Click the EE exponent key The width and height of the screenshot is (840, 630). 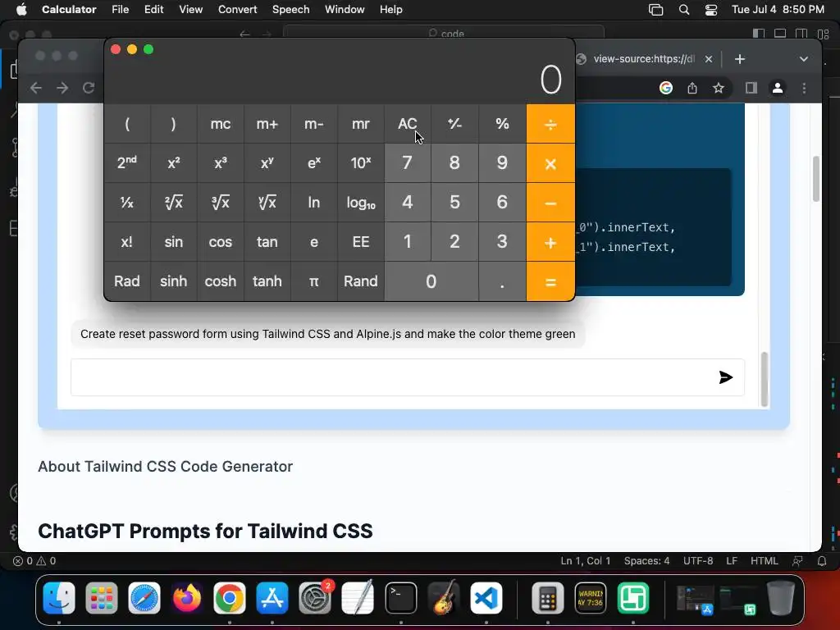pos(361,242)
